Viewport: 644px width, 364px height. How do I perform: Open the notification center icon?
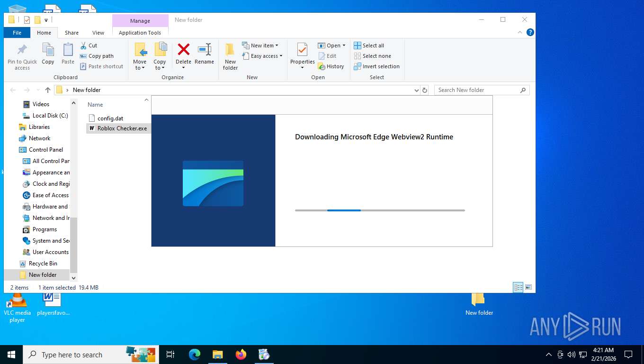628,355
